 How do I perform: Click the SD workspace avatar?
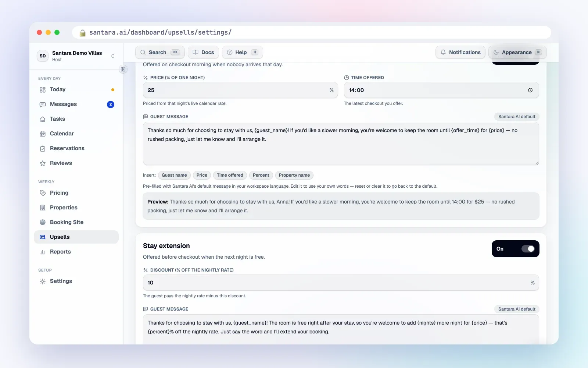coord(43,56)
